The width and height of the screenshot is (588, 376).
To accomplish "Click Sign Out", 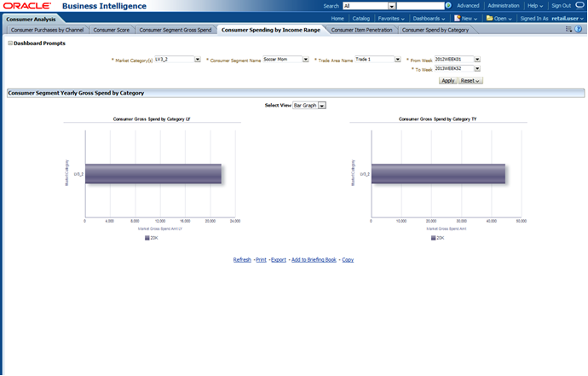I will 561,6.
